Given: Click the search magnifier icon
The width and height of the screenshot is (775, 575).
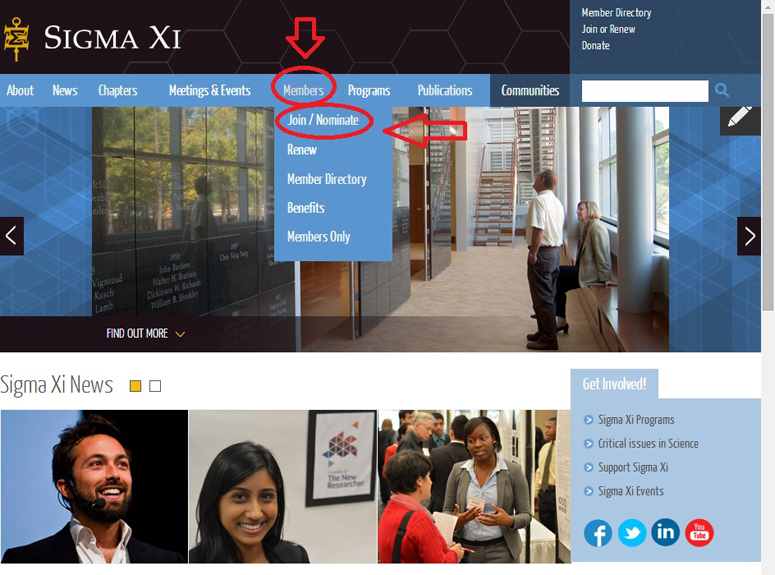Looking at the screenshot, I should click(x=722, y=90).
